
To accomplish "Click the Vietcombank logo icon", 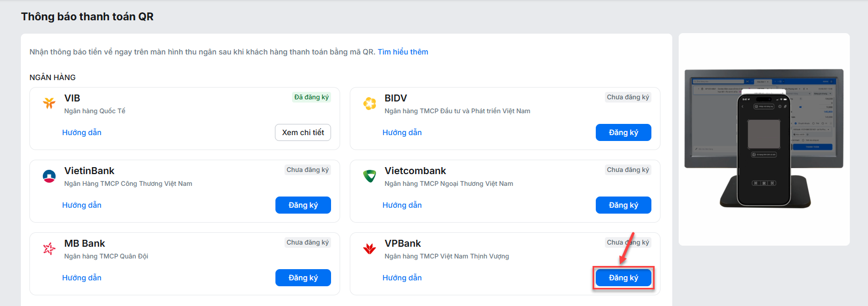I will (x=370, y=176).
